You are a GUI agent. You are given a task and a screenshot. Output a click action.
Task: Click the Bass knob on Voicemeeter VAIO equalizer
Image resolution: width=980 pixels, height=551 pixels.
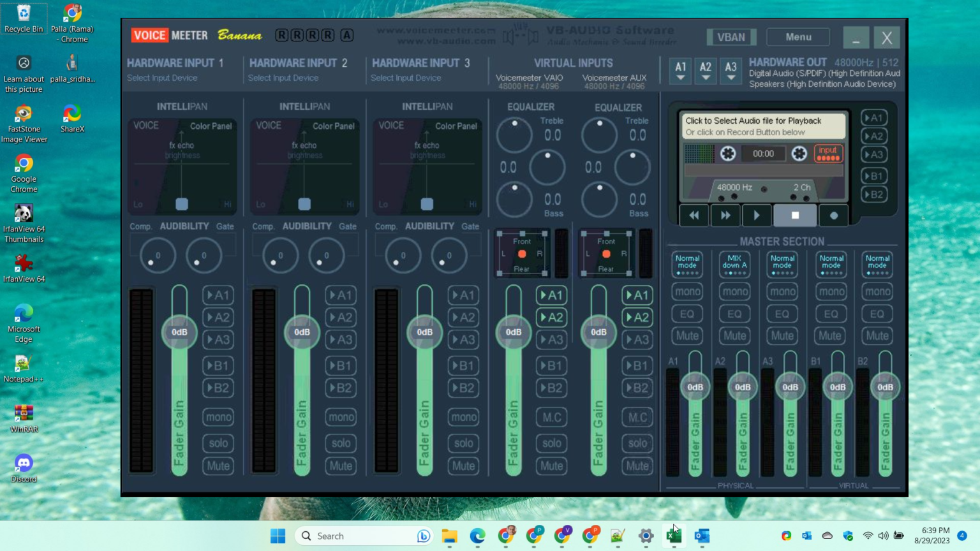pyautogui.click(x=514, y=199)
